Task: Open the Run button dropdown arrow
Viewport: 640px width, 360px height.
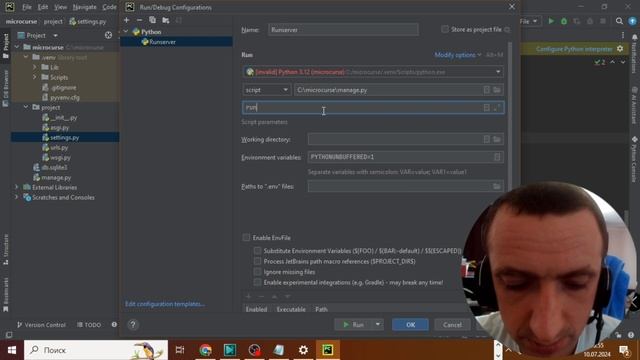Action: coord(378,324)
